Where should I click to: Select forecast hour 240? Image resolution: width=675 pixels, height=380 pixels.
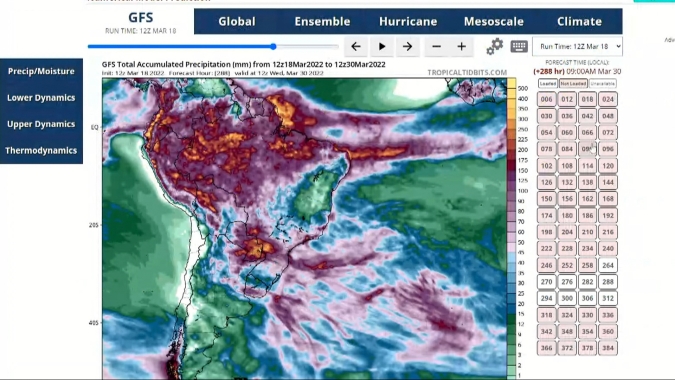pyautogui.click(x=608, y=249)
